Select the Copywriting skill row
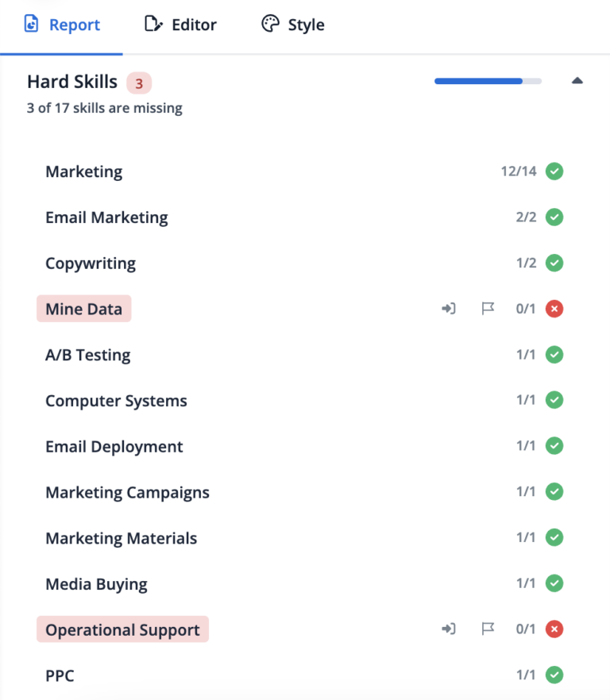 click(x=91, y=263)
